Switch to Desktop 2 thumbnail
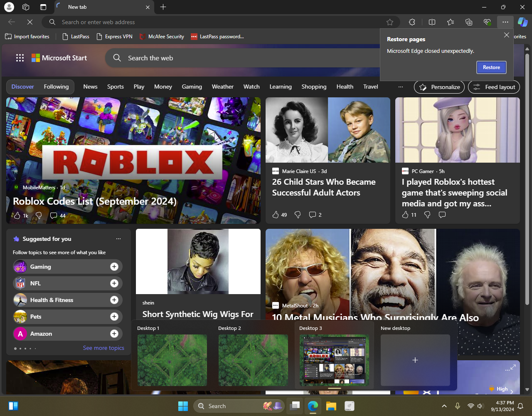The height and width of the screenshot is (416, 532). pos(253,360)
